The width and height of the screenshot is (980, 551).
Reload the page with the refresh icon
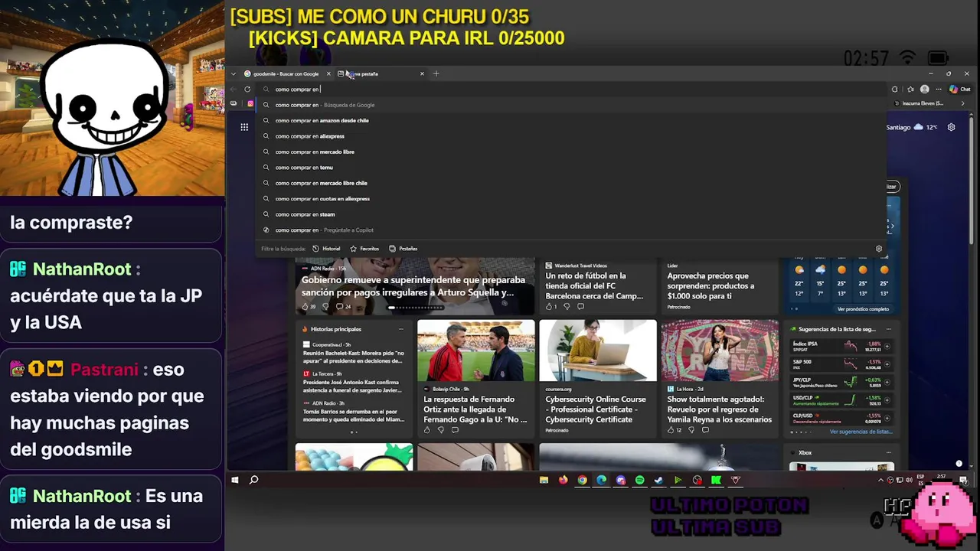[x=247, y=90]
